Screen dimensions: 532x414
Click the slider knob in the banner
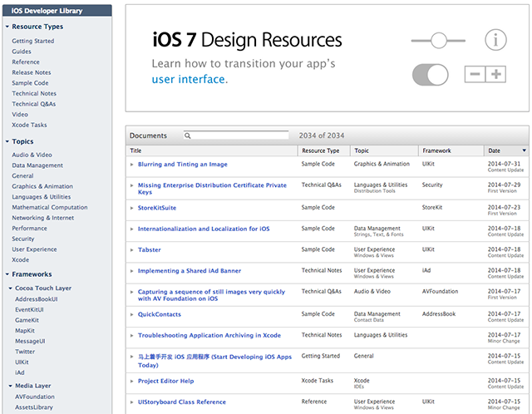439,41
